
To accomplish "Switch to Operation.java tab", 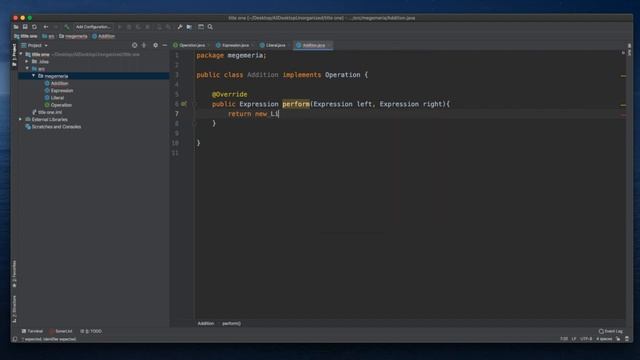I will 190,45.
